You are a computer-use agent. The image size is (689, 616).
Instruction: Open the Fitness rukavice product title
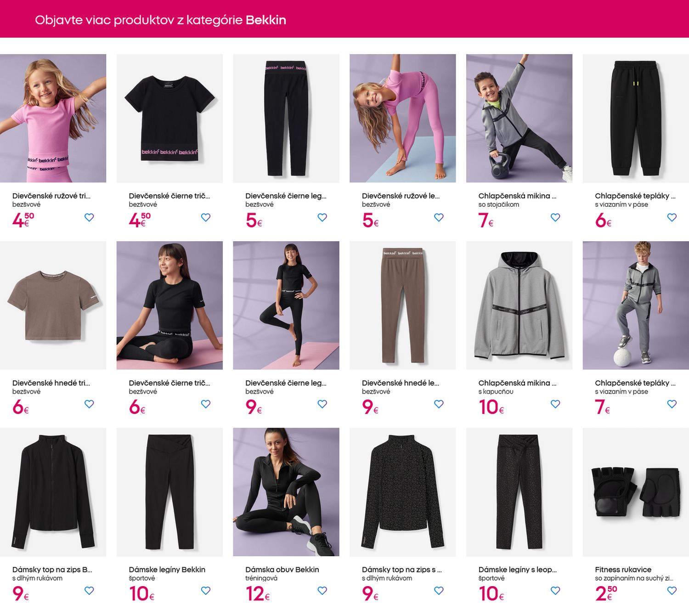tap(623, 570)
